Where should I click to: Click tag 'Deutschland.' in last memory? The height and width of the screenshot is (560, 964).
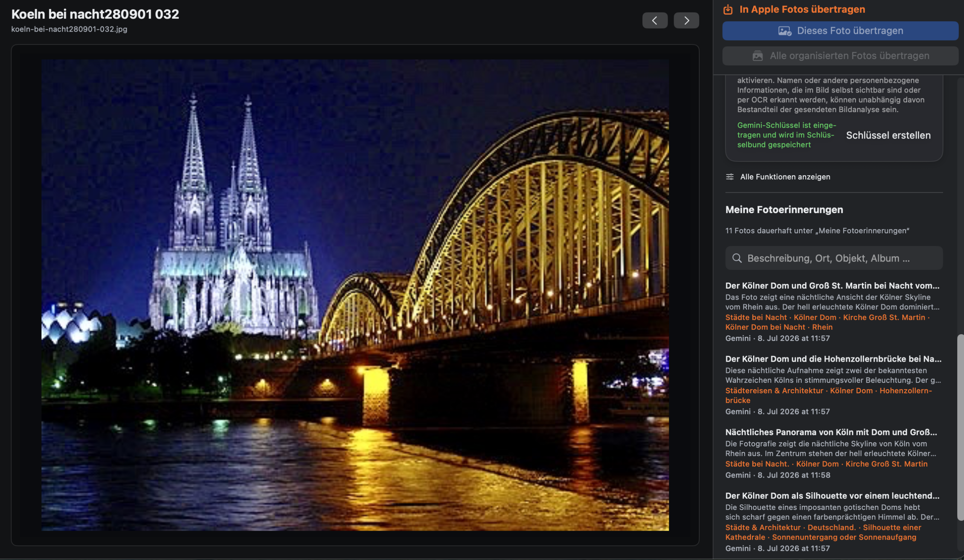(832, 528)
